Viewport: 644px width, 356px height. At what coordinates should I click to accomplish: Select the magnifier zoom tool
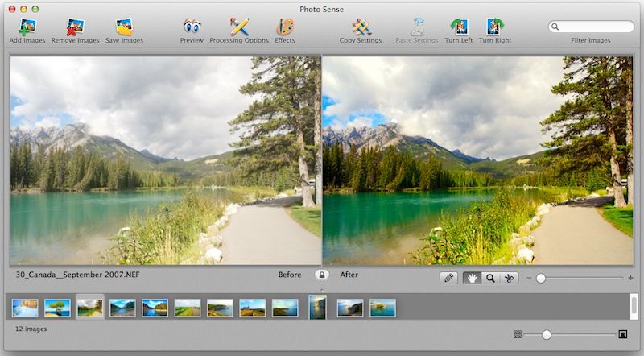click(x=489, y=278)
